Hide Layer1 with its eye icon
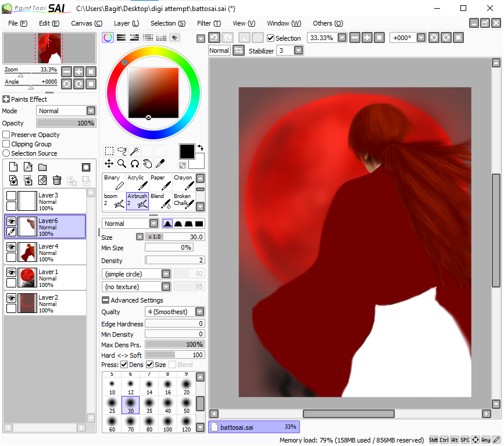The width and height of the screenshot is (504, 446). tap(11, 272)
